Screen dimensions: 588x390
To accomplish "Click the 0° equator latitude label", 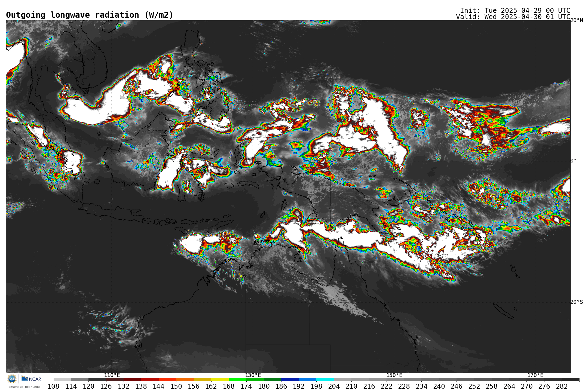I will (x=573, y=161).
